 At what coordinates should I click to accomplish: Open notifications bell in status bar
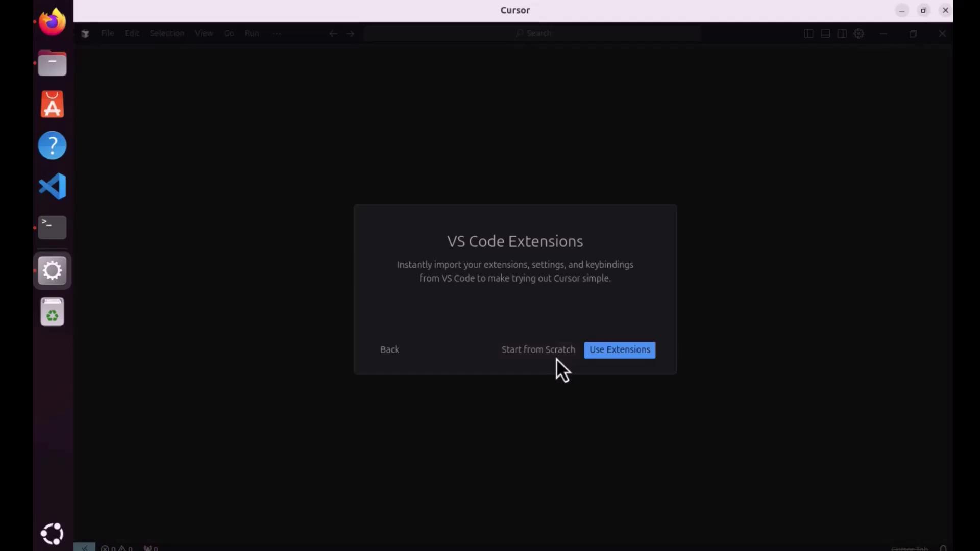[943, 548]
